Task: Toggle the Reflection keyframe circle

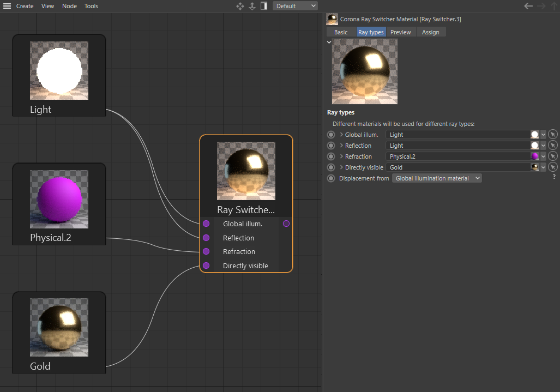Action: 331,146
